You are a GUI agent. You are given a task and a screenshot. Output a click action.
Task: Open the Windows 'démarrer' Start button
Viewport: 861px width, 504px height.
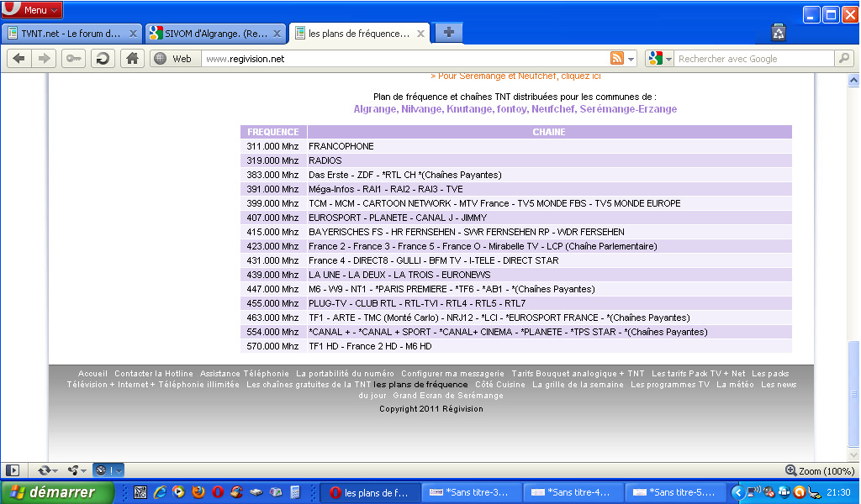(57, 492)
